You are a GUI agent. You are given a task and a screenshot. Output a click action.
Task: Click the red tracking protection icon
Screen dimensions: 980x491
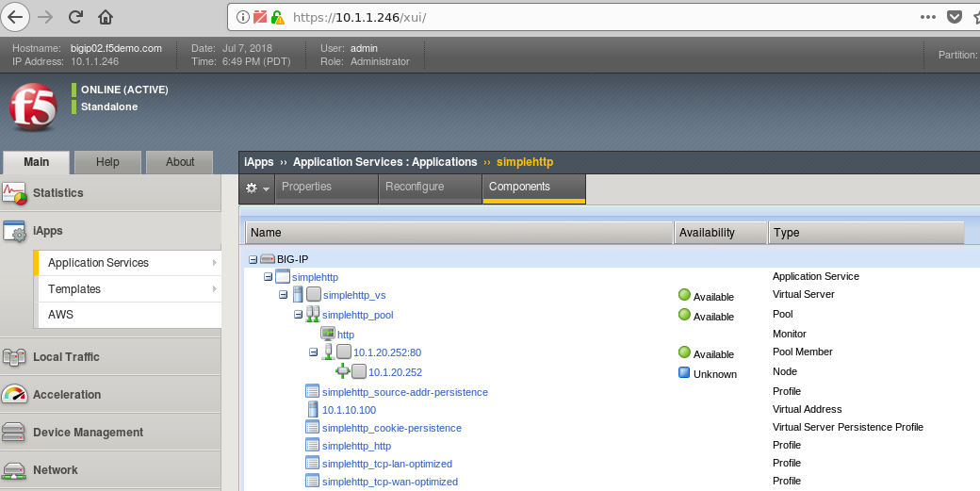[260, 17]
